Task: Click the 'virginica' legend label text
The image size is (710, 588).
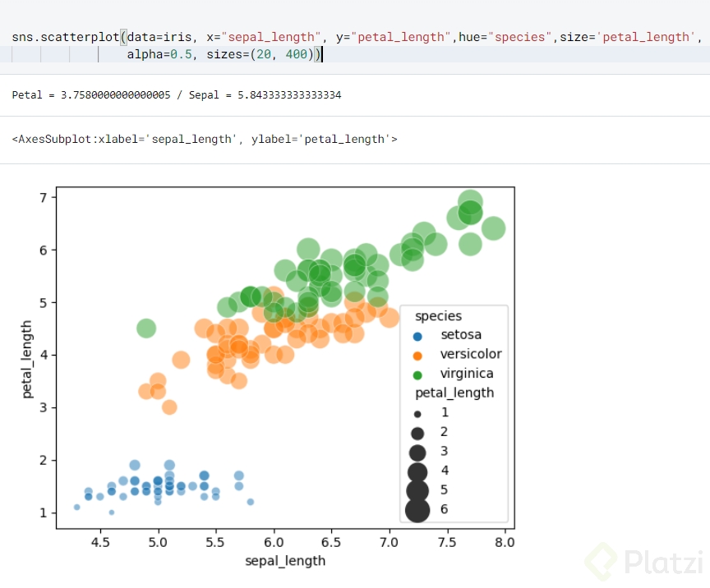Action: tap(467, 374)
